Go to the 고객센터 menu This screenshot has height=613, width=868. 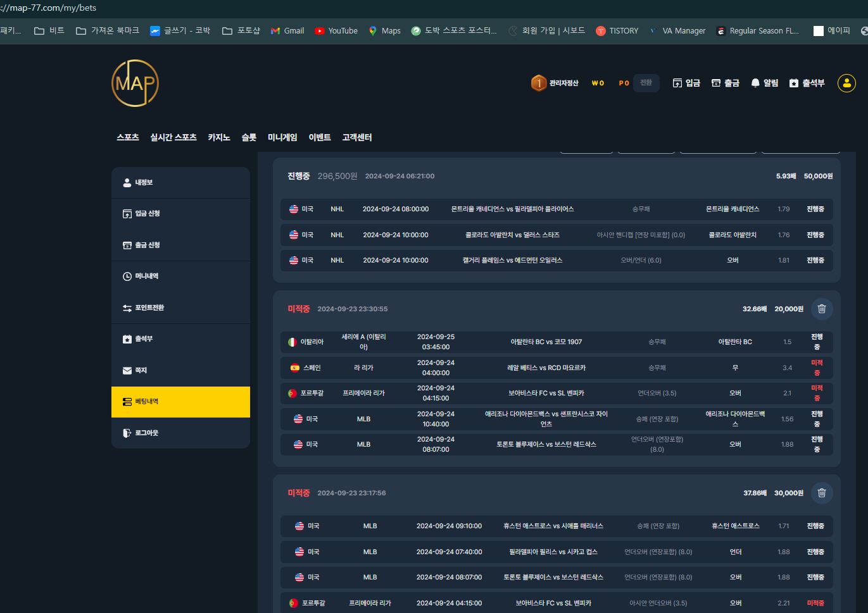[x=357, y=137]
